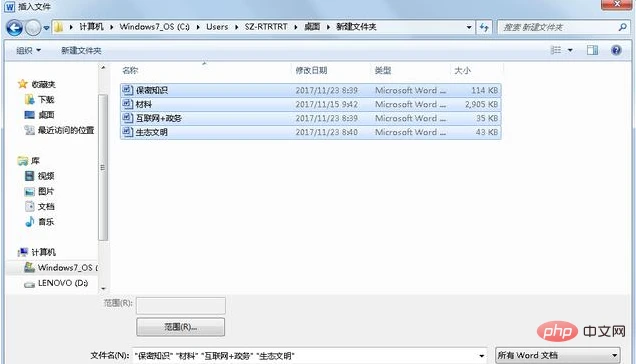Click the Word icon of 互联网+政务
636x364 pixels.
(x=127, y=118)
